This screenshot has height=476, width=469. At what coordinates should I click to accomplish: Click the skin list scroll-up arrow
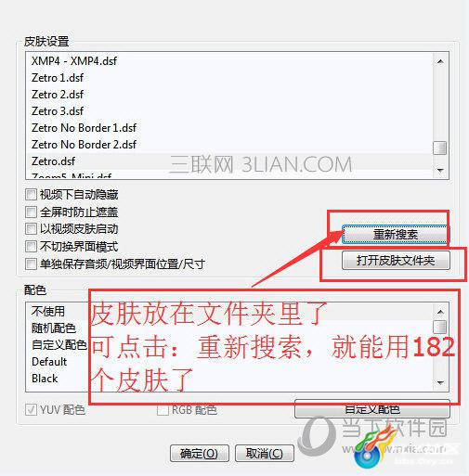pos(440,61)
